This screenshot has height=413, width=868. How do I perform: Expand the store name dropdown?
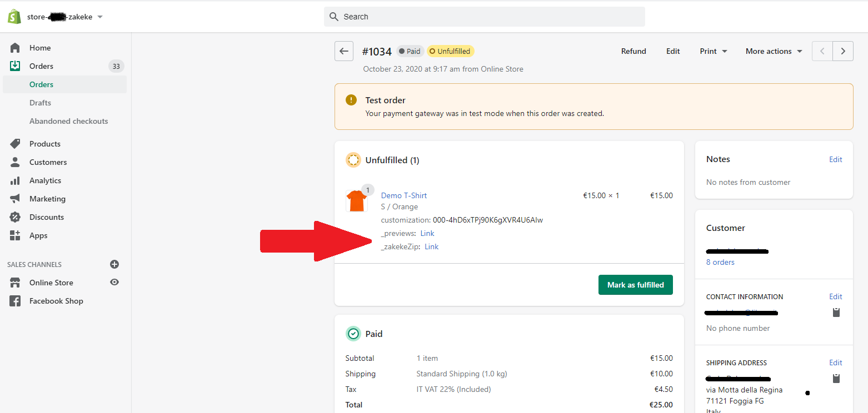[100, 17]
